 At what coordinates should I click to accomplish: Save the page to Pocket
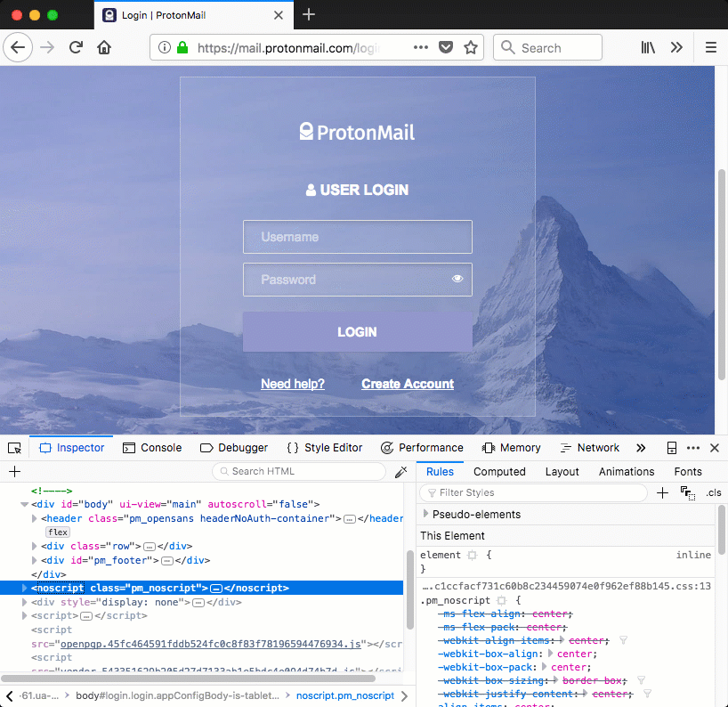tap(446, 47)
